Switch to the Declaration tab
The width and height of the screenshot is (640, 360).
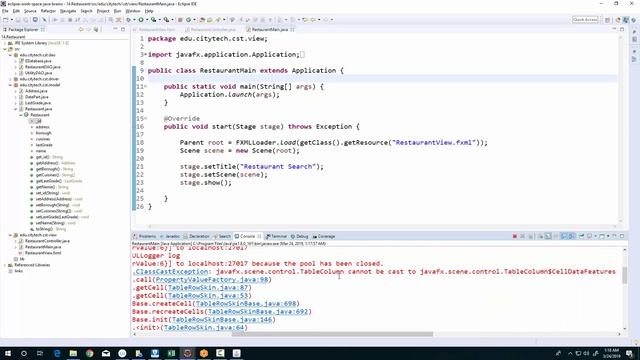tap(196, 236)
